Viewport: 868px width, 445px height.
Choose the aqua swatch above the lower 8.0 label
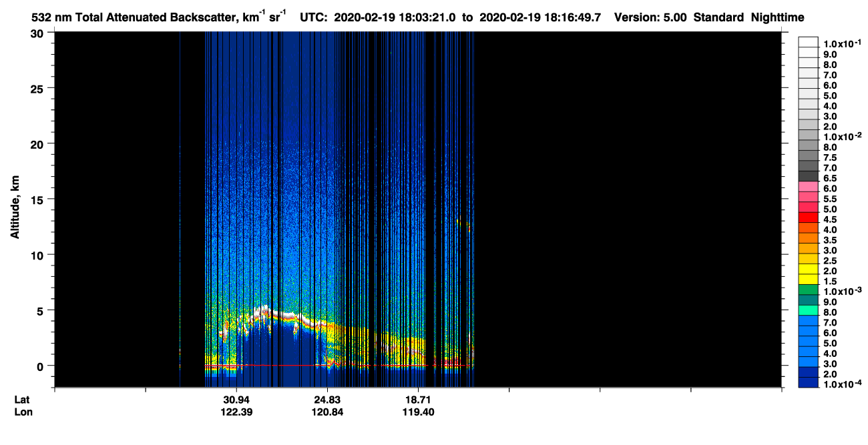tap(808, 310)
